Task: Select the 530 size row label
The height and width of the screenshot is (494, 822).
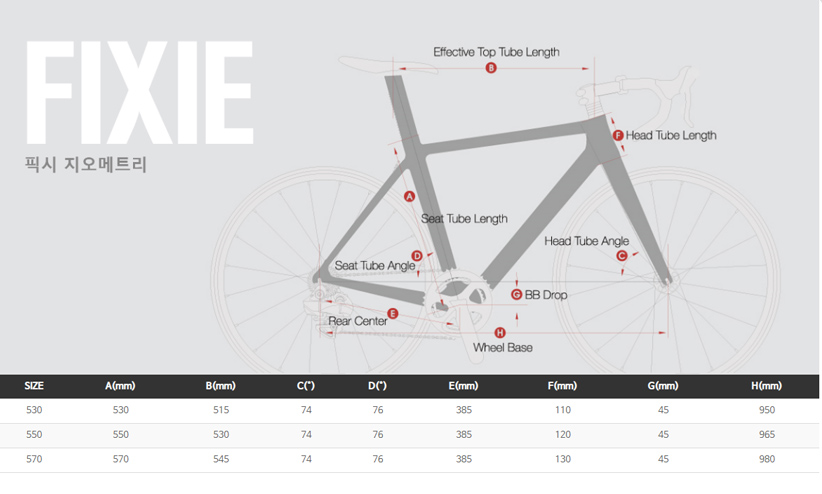Action: [x=34, y=409]
